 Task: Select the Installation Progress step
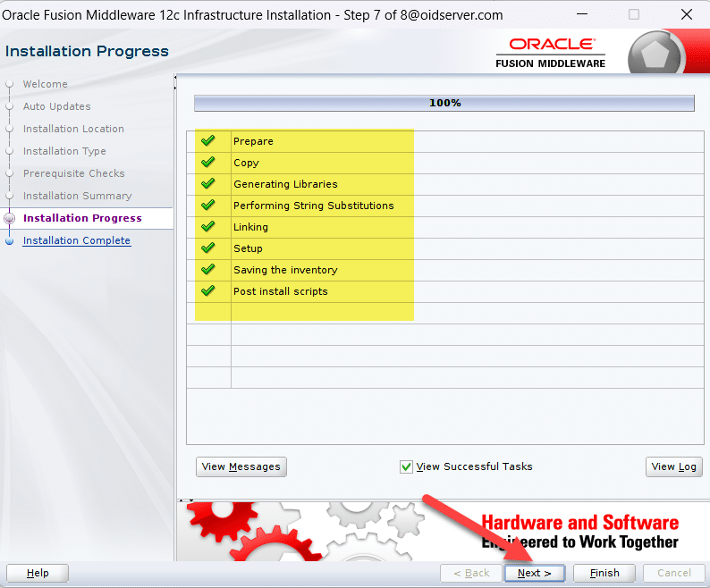pyautogui.click(x=82, y=218)
